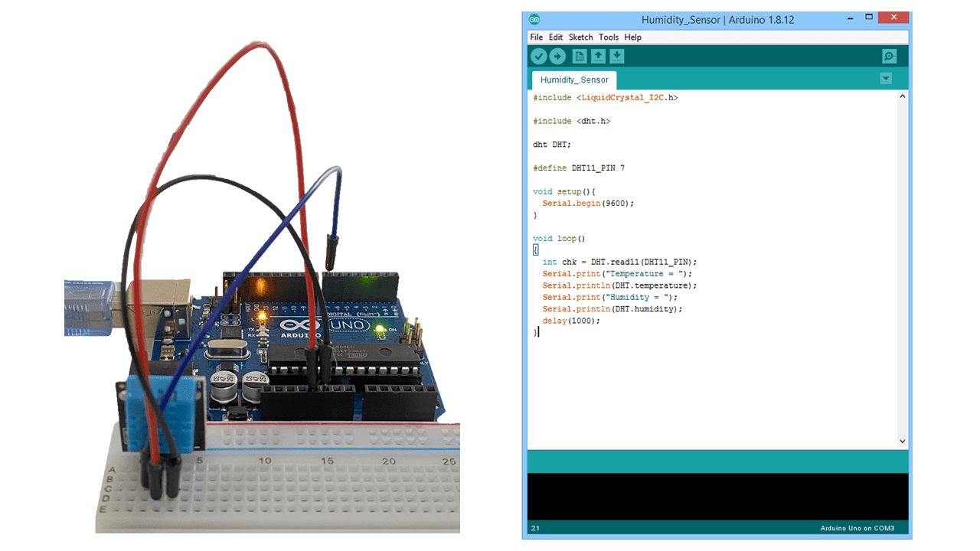Click the line "#include <LiquidCrystal_I2C.h>"
This screenshot has width=980, height=551.
(606, 98)
